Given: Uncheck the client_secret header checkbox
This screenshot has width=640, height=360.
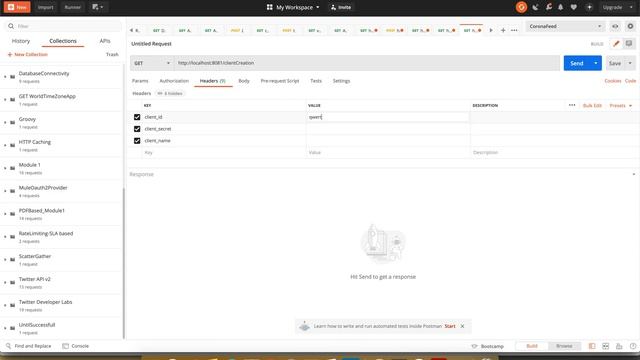Looking at the screenshot, I should coord(137,129).
